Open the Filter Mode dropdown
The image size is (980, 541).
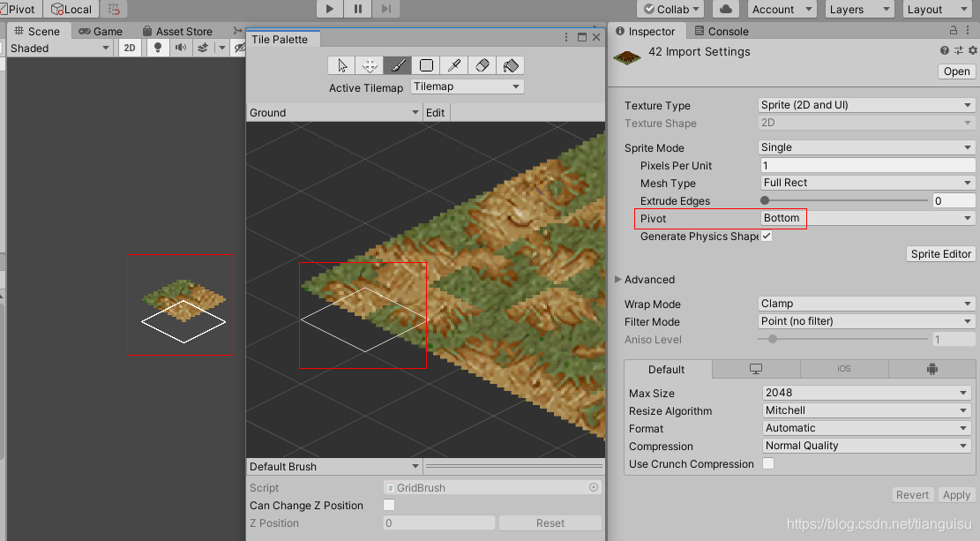click(x=866, y=321)
